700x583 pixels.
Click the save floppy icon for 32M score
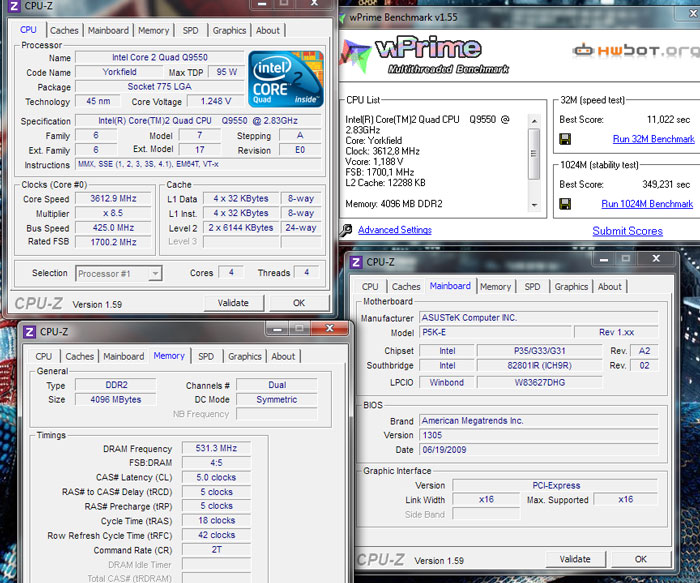pyautogui.click(x=565, y=139)
